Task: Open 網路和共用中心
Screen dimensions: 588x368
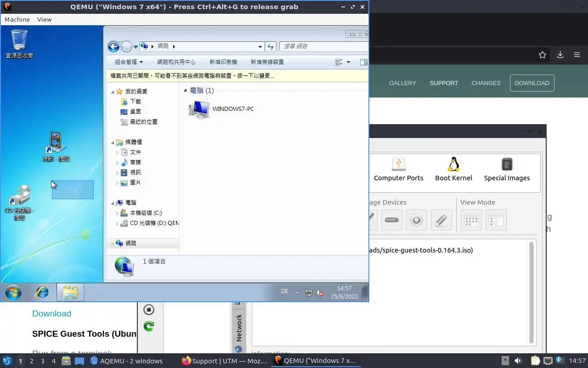Action: click(176, 62)
